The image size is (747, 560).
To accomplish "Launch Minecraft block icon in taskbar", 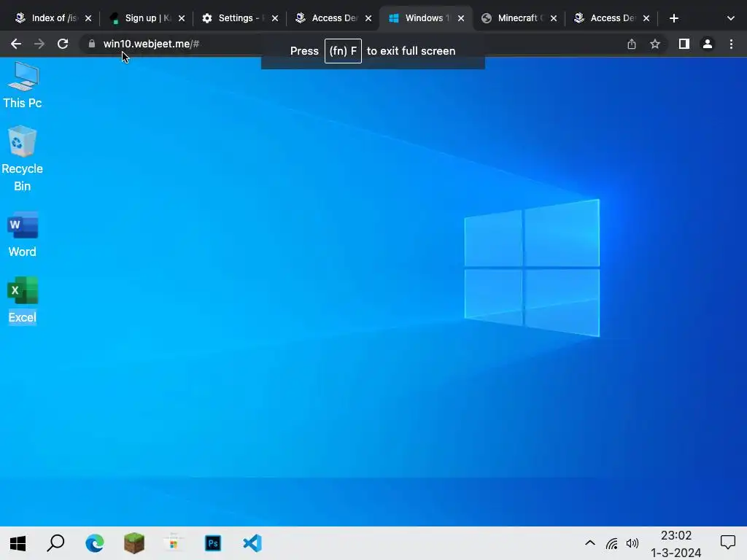I will 134,542.
